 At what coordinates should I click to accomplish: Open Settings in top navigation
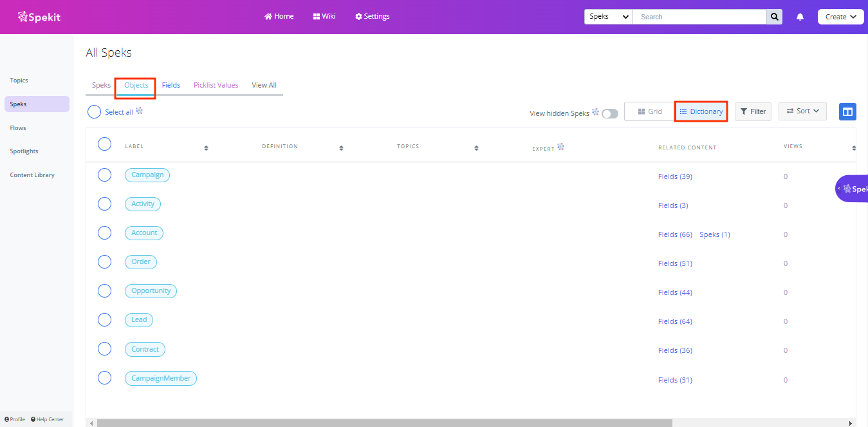pyautogui.click(x=372, y=17)
